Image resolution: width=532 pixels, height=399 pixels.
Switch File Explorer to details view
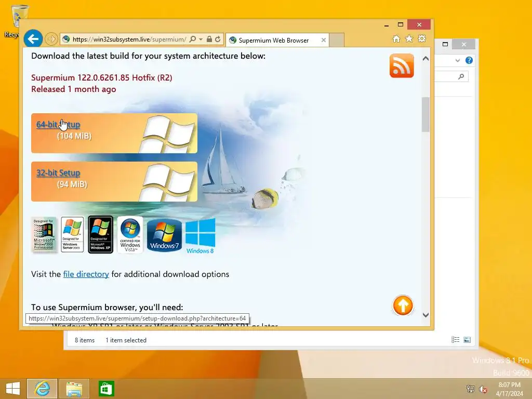tap(455, 340)
